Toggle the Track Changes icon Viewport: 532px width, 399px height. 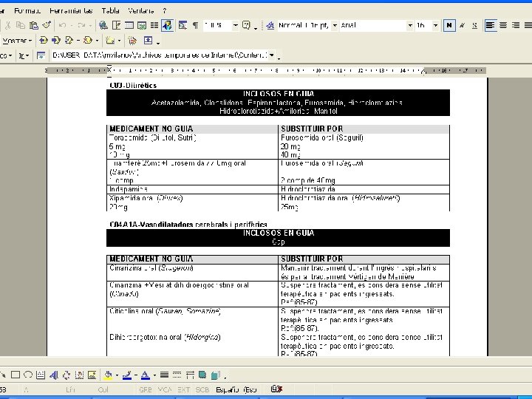click(x=132, y=41)
